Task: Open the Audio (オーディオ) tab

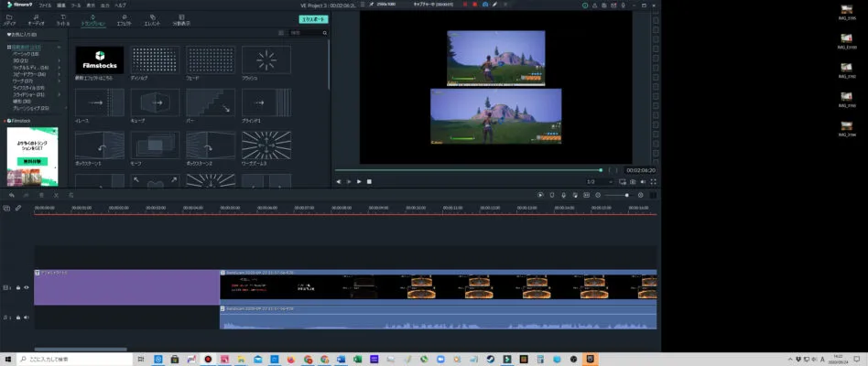Action: pos(36,20)
